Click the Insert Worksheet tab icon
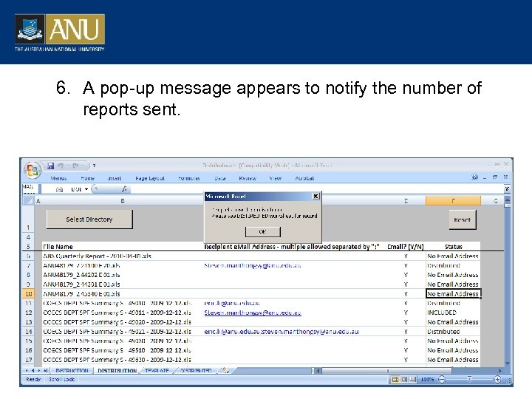The image size is (532, 399). coord(225,370)
